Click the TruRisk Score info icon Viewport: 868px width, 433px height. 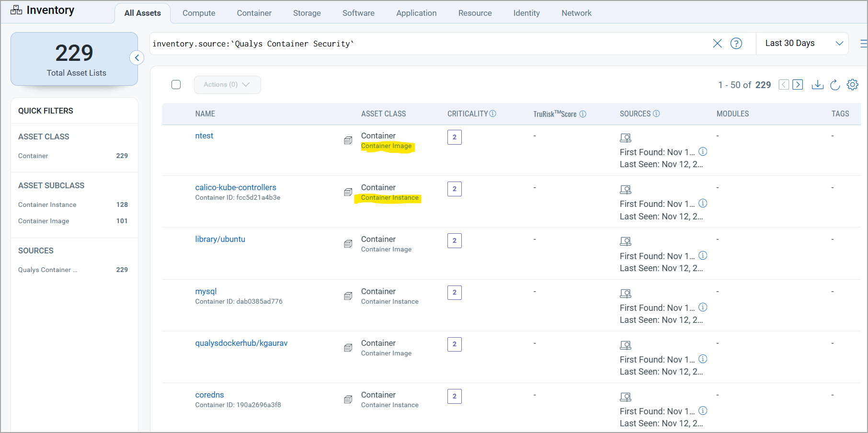[582, 114]
